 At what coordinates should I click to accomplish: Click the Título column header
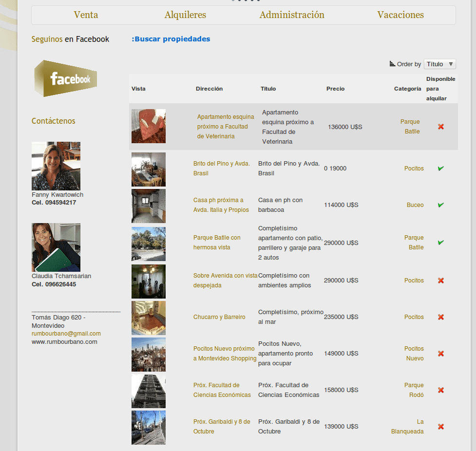click(x=268, y=89)
